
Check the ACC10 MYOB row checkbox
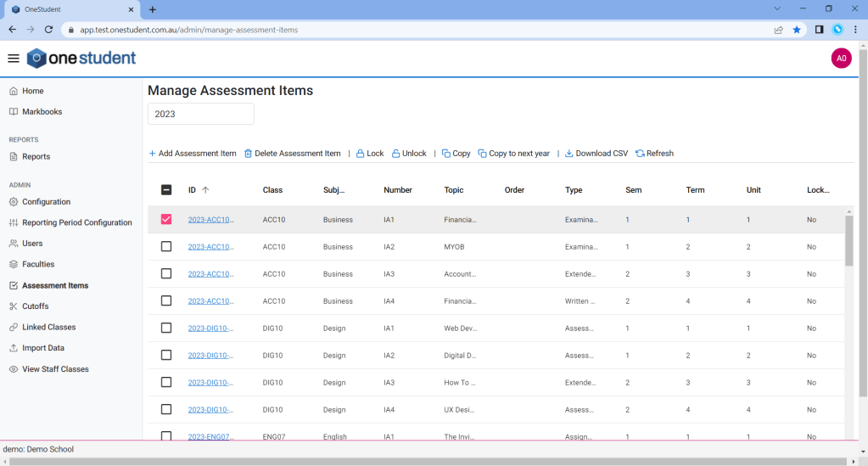click(x=166, y=247)
